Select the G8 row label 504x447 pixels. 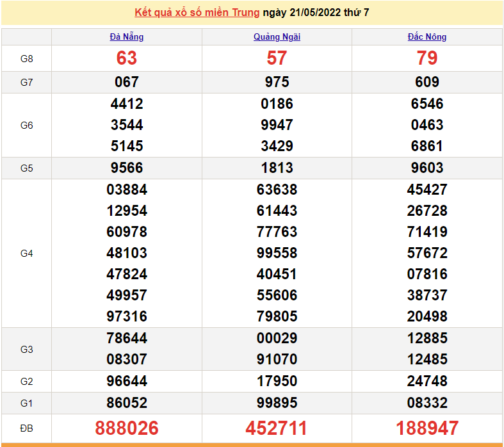click(x=26, y=58)
